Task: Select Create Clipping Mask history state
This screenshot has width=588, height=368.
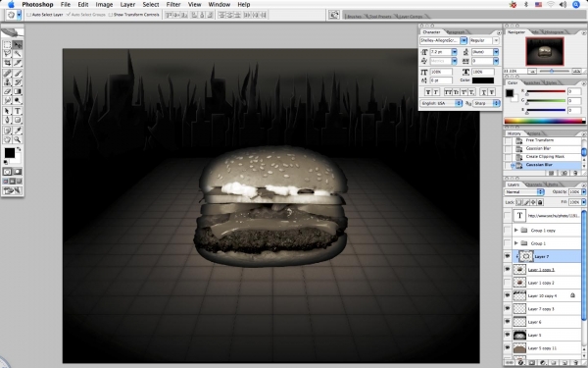Action: point(545,157)
